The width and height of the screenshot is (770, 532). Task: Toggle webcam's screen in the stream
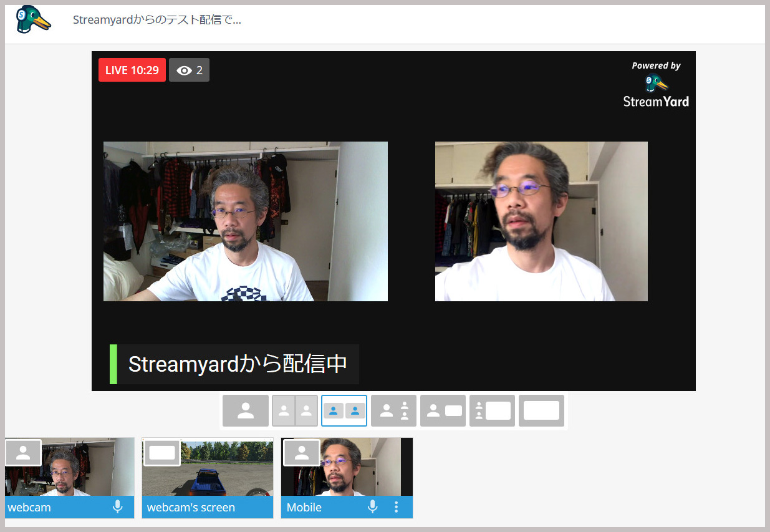pos(162,453)
